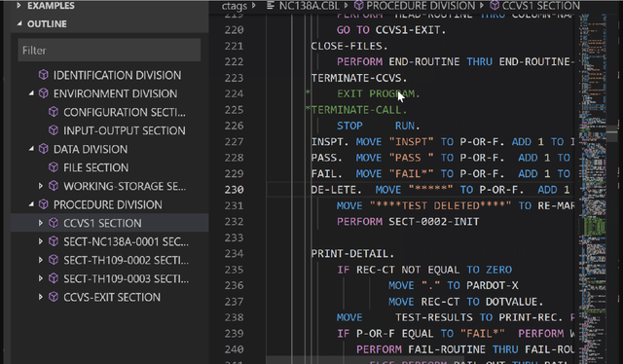Click the SECT-TH109-0003 symbol icon
Screen dimensions: 623x364
coord(54,278)
